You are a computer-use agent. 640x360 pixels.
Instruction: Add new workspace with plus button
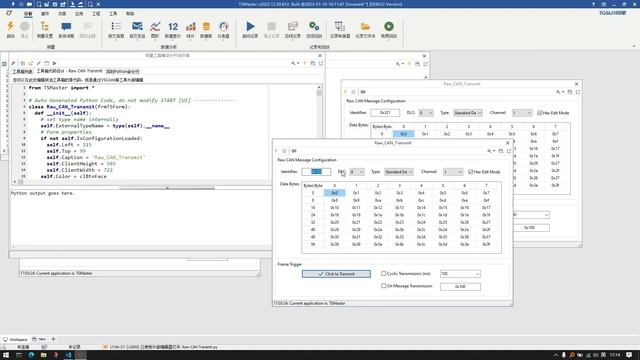click(x=53, y=339)
